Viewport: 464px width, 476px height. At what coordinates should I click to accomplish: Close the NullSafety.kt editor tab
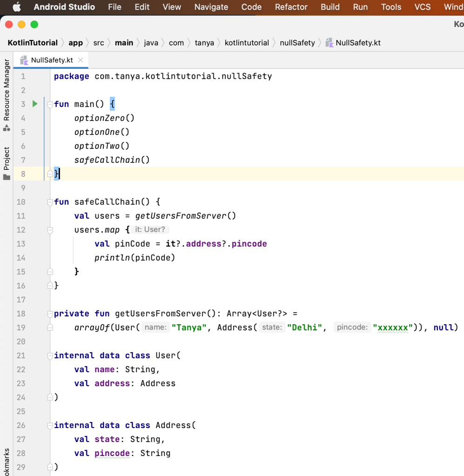pos(81,60)
